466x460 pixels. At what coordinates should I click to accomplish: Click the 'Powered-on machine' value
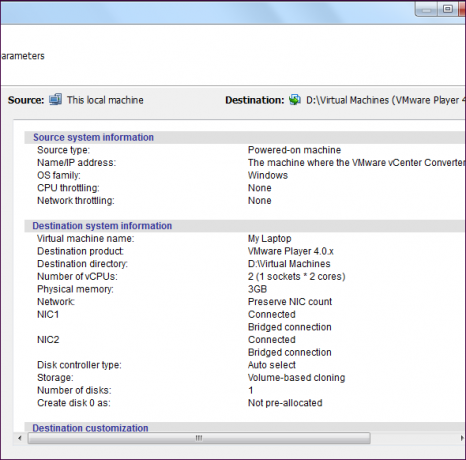[x=294, y=150]
